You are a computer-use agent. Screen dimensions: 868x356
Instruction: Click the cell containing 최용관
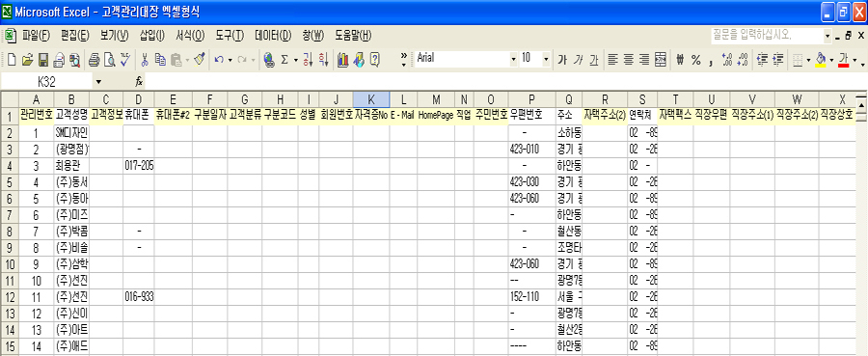coord(72,165)
